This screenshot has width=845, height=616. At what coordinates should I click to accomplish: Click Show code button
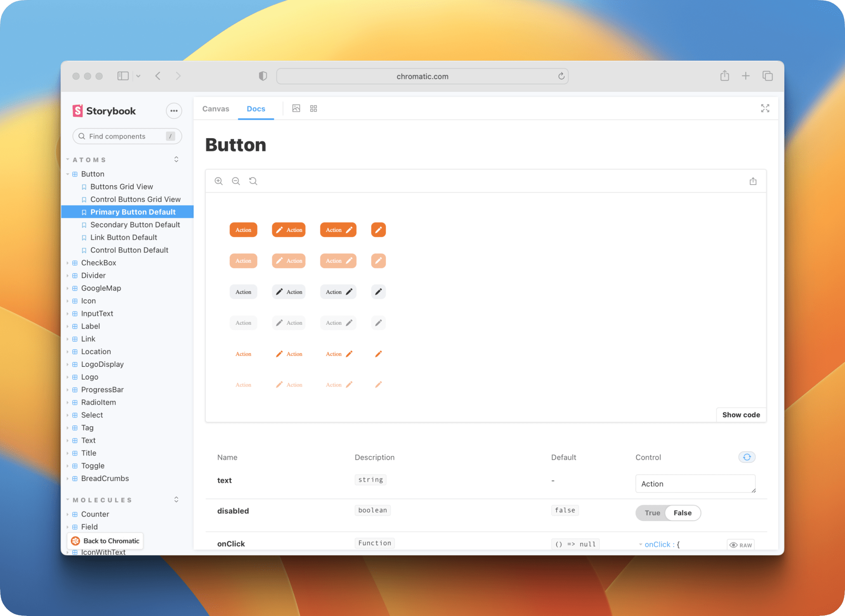[741, 415]
